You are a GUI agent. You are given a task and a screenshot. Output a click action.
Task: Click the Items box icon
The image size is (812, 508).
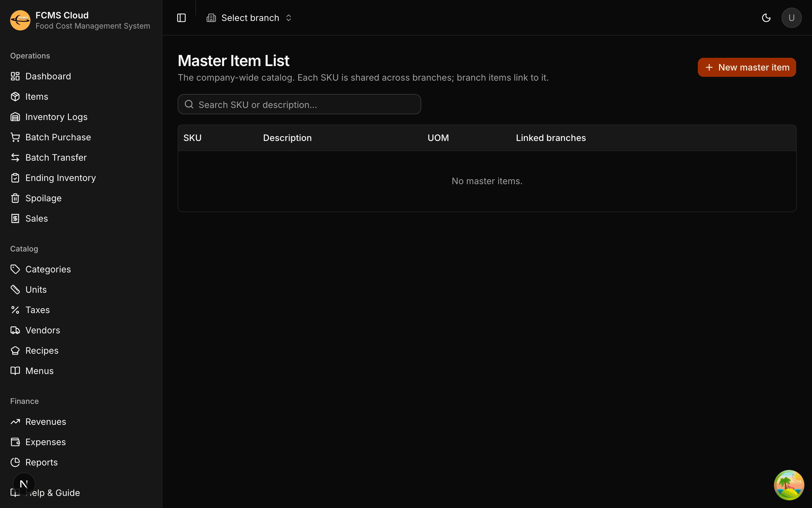coord(15,97)
